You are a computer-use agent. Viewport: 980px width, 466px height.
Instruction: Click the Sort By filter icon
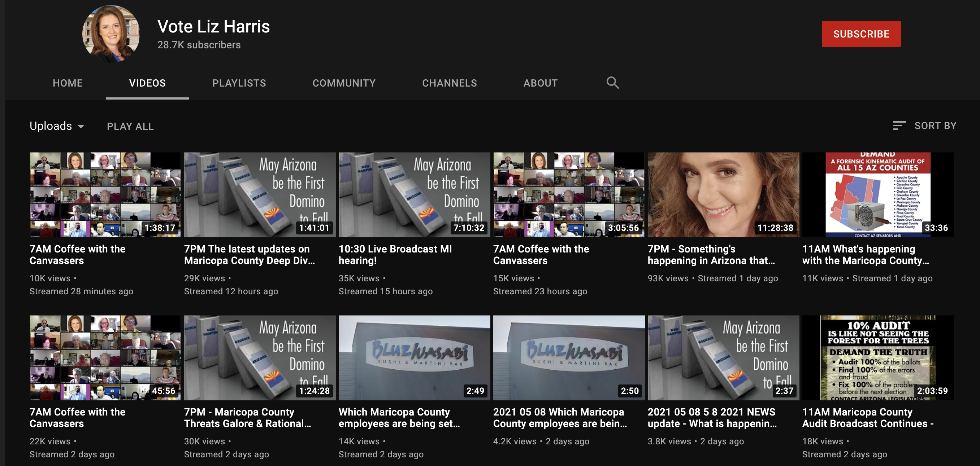899,126
